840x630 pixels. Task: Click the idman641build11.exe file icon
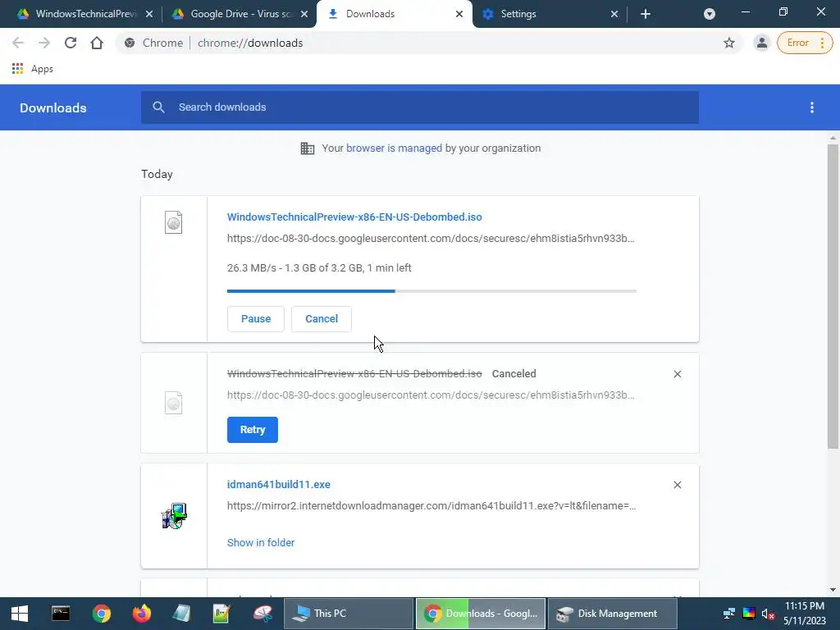pos(174,516)
